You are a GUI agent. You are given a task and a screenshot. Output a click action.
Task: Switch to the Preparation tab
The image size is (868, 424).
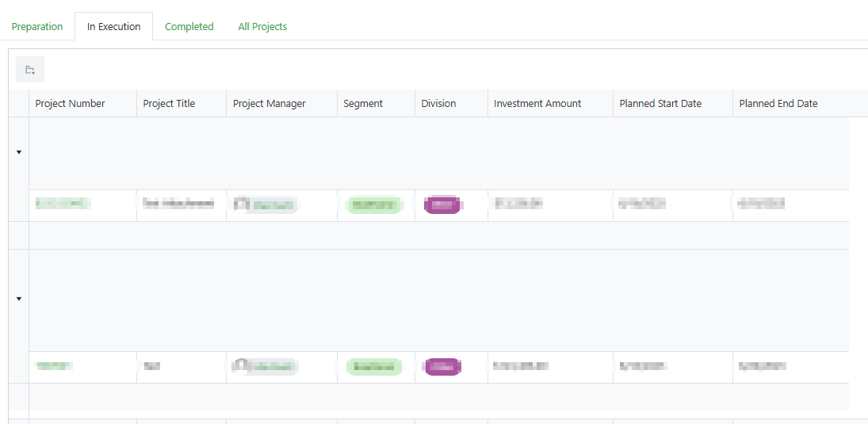pyautogui.click(x=37, y=26)
